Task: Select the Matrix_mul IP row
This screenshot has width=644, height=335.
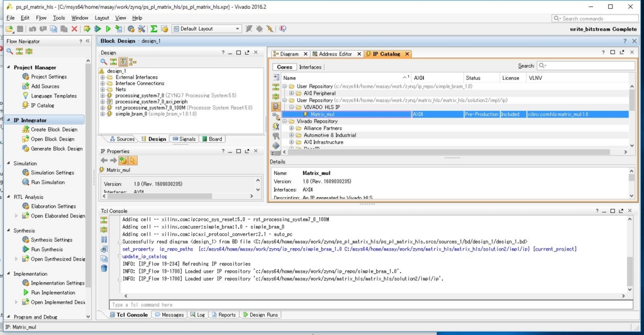Action: click(455, 114)
